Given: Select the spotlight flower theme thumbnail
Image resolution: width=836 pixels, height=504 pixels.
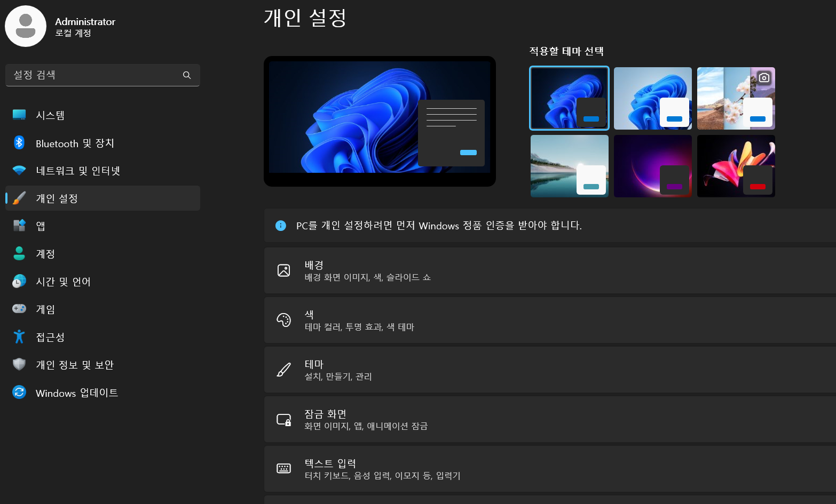Looking at the screenshot, I should point(736,98).
